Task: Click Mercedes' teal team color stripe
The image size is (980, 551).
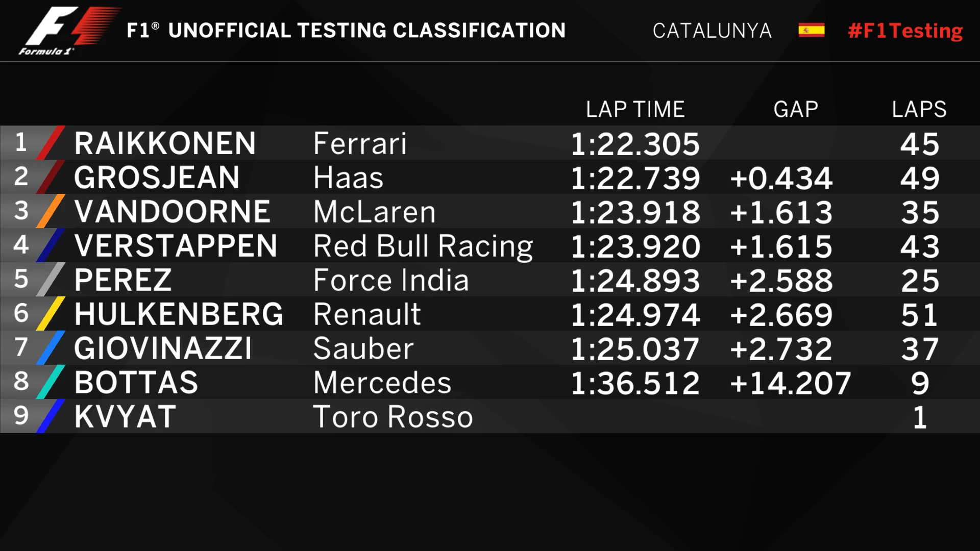Action: [x=51, y=382]
